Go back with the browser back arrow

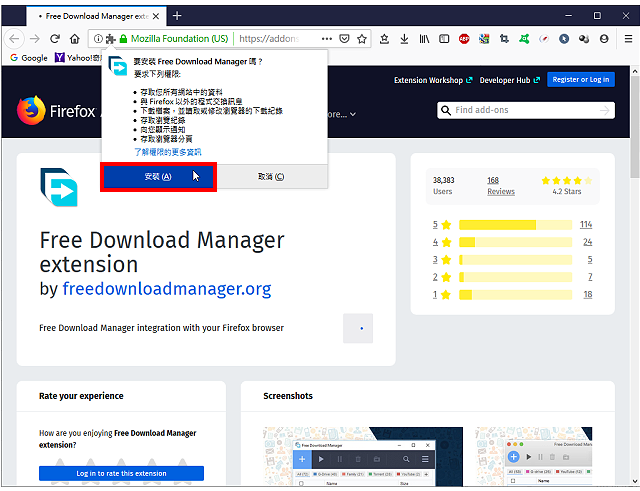14,39
